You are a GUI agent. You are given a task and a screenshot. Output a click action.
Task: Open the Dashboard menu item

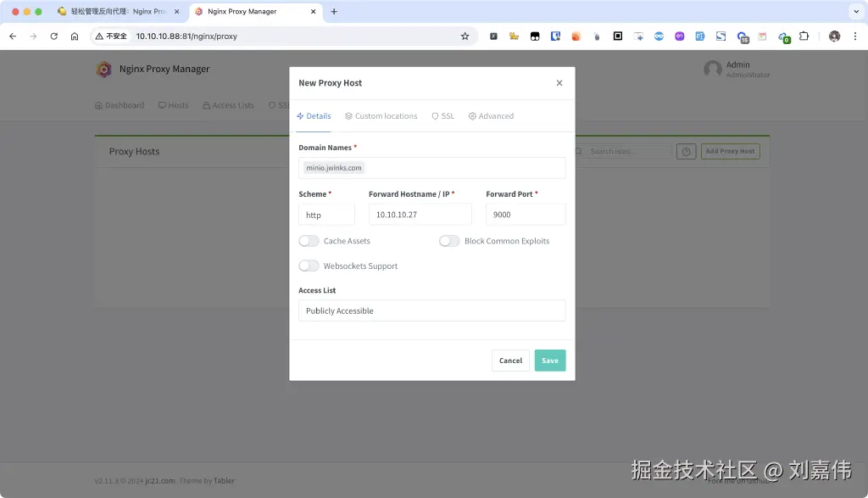click(120, 105)
